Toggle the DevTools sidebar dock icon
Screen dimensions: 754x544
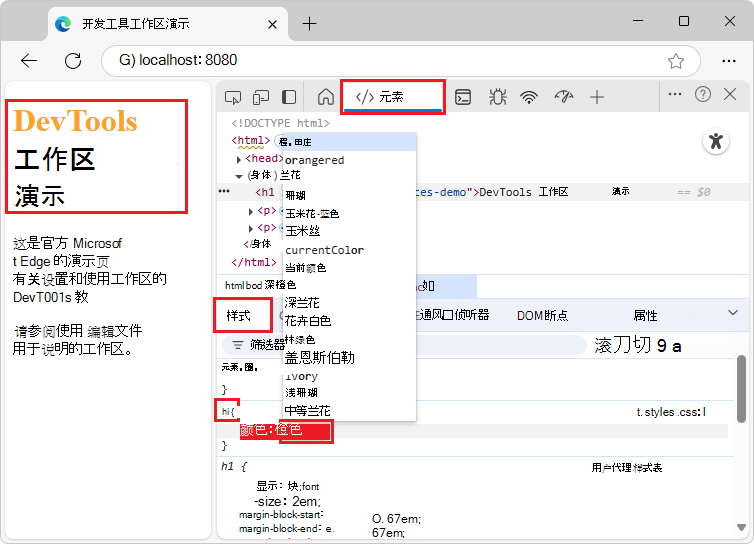pyautogui.click(x=289, y=97)
